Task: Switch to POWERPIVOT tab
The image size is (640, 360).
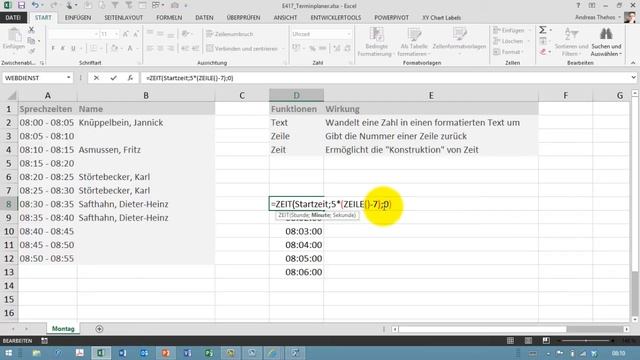Action: (391, 18)
